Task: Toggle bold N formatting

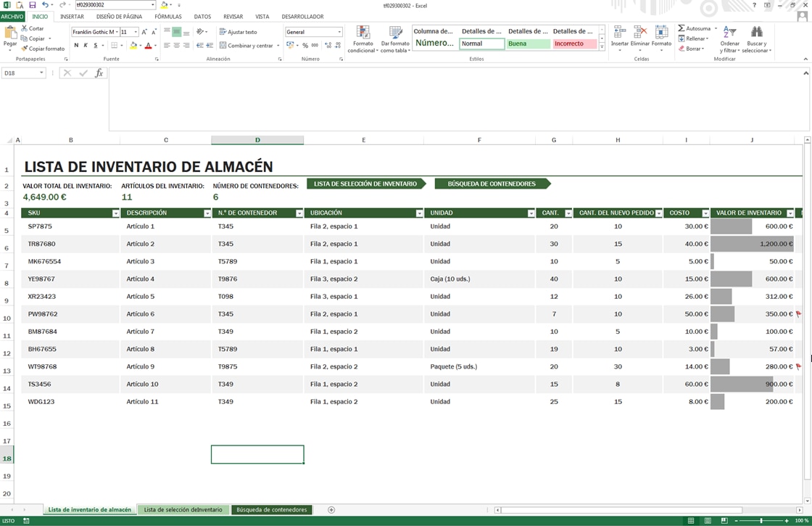Action: click(76, 46)
